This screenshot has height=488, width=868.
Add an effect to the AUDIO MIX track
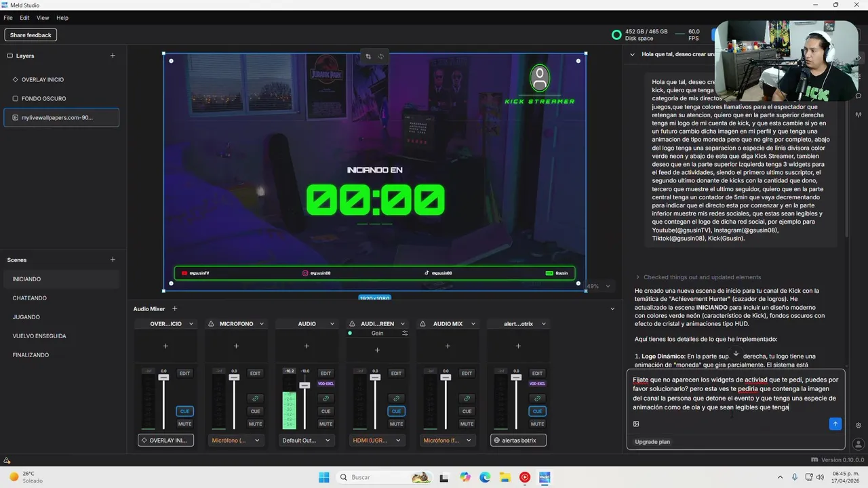(x=448, y=346)
